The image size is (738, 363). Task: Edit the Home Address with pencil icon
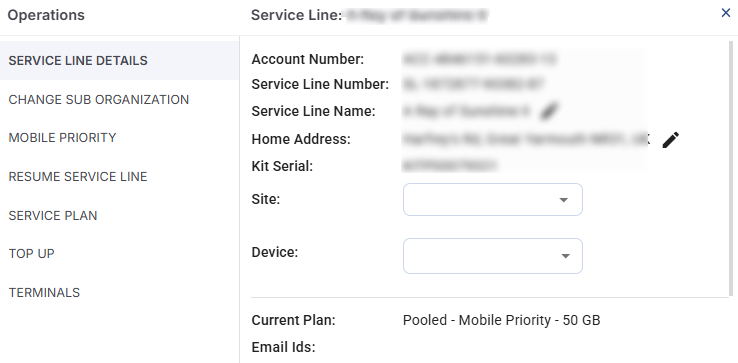tap(671, 140)
